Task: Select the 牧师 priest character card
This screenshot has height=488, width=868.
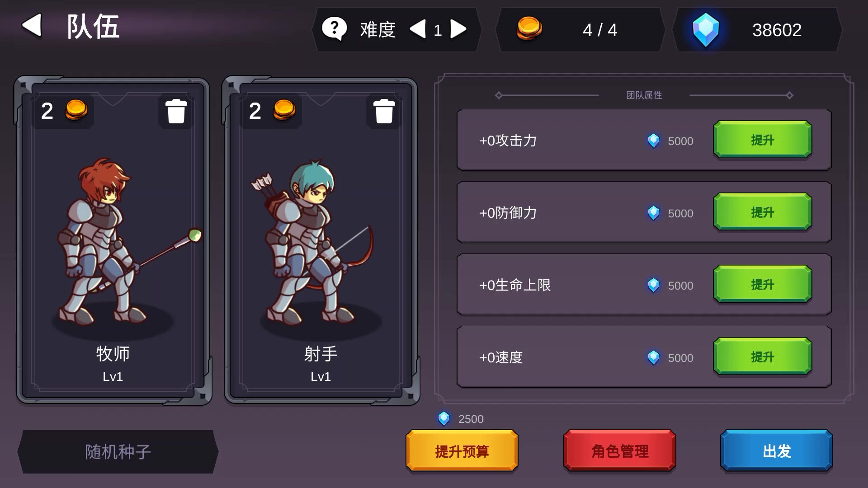Action: click(113, 240)
